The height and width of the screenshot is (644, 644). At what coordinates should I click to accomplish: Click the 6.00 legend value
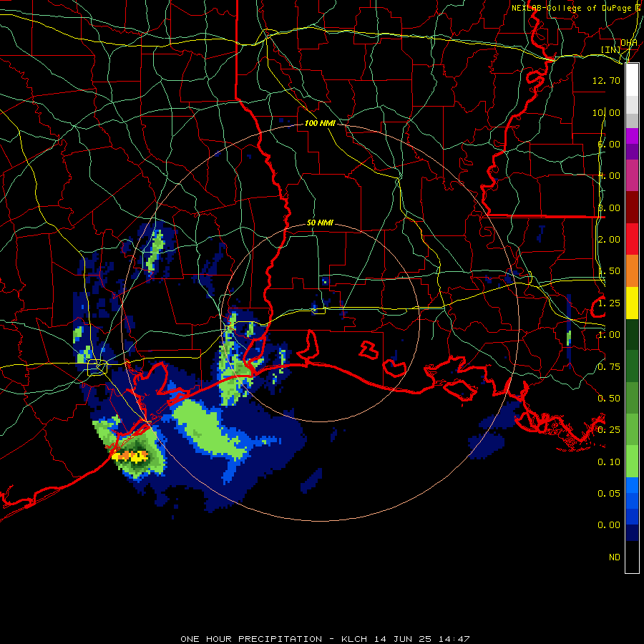point(609,144)
